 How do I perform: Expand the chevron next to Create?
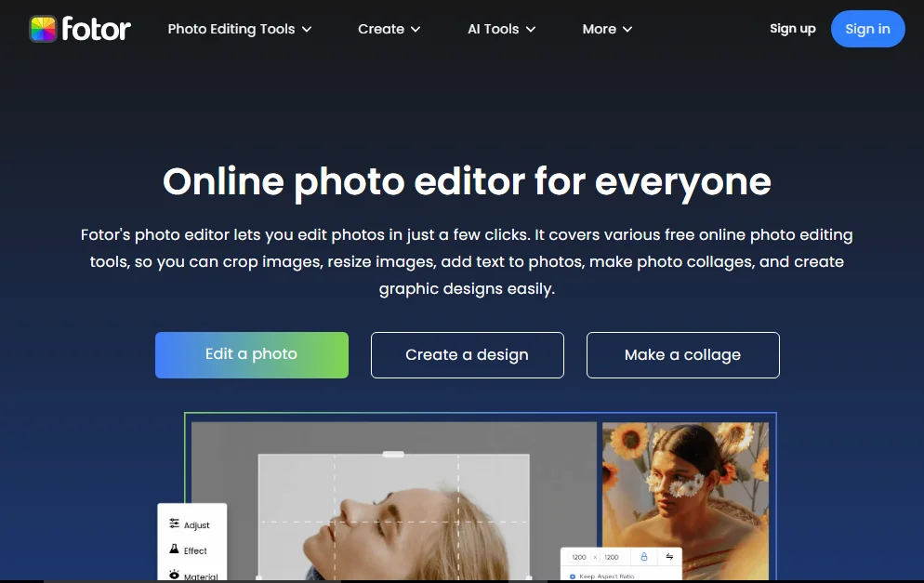(416, 30)
